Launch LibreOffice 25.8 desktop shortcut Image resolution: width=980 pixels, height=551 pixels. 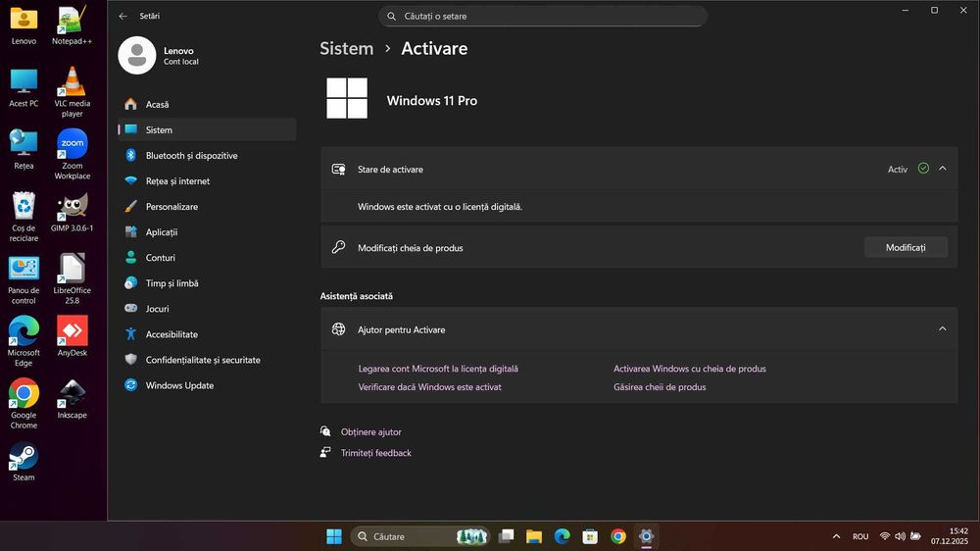72,279
